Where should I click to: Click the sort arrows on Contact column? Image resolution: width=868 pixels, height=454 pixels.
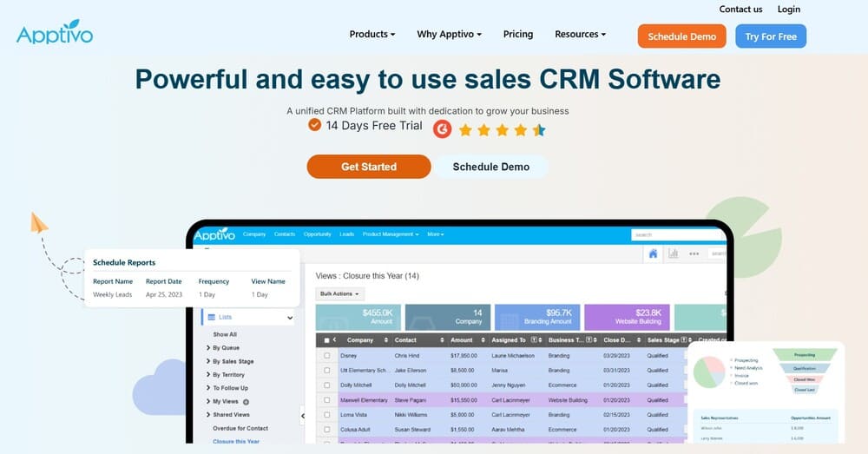tap(442, 340)
